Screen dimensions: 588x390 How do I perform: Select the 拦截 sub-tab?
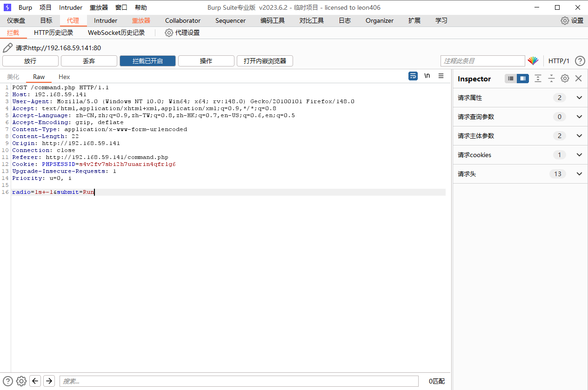click(13, 33)
